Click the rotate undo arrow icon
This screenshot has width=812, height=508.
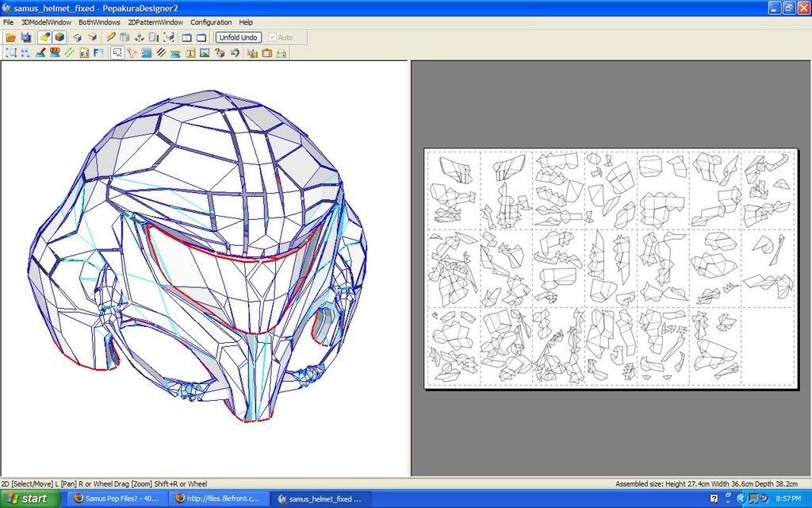[235, 53]
